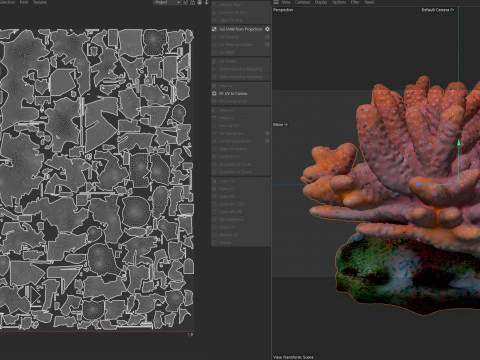480x360 pixels.
Task: Open the viewport Panel menu
Action: click(369, 2)
